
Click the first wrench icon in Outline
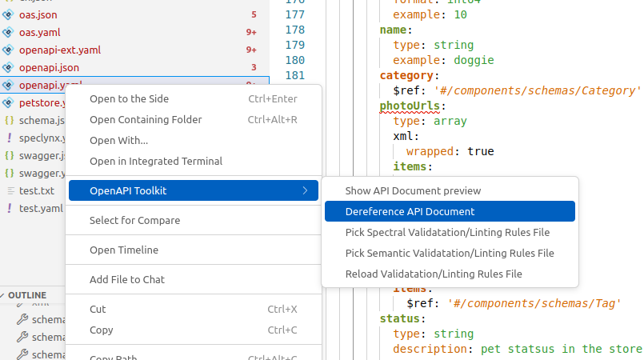coord(22,319)
